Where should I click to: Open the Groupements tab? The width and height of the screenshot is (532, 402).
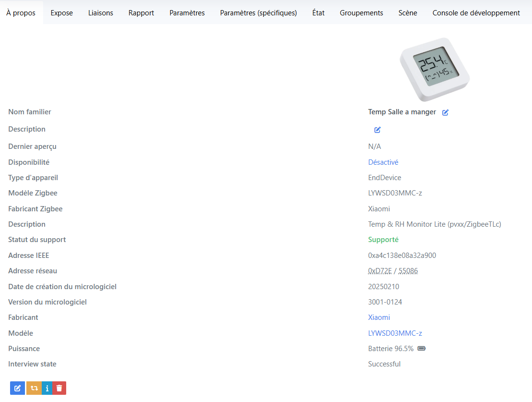coord(361,13)
